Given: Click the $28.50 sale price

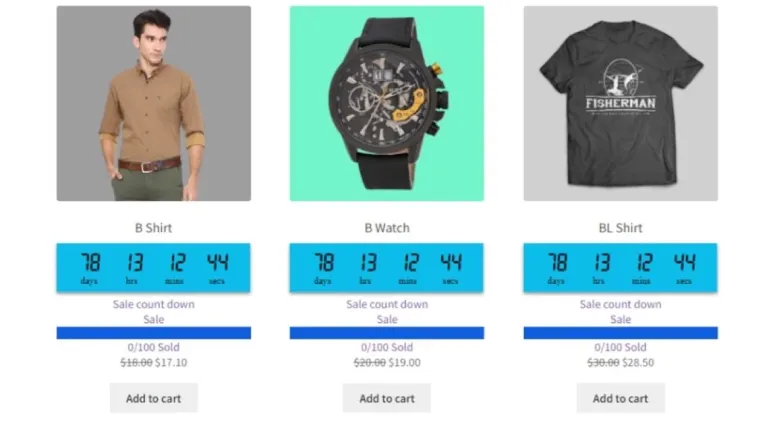Looking at the screenshot, I should point(638,363).
